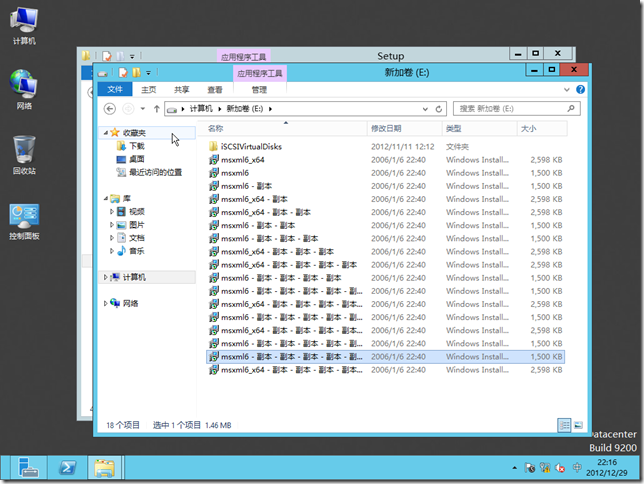Open the recent locations dropdown arrow
The width and height of the screenshot is (644, 484).
point(143,109)
